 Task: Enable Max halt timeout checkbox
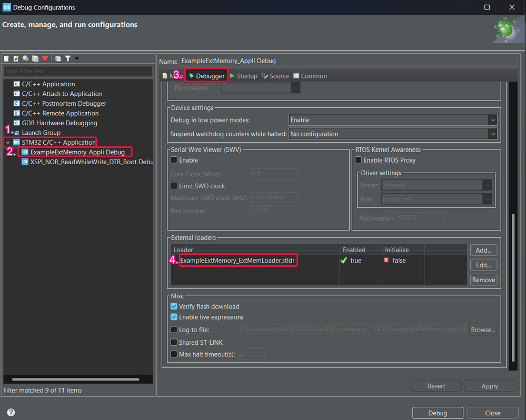coord(174,354)
